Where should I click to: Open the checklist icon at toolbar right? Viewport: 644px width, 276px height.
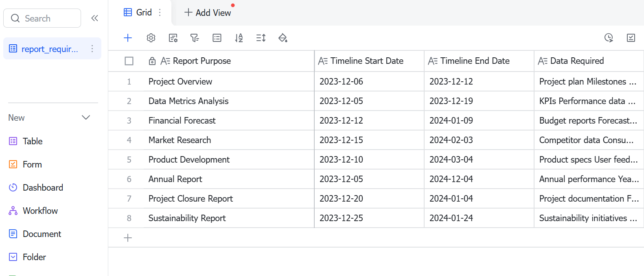pos(631,38)
